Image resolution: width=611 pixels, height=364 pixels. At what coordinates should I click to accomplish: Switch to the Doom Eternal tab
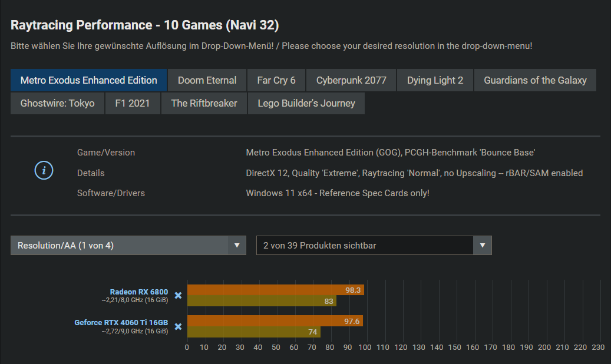207,80
